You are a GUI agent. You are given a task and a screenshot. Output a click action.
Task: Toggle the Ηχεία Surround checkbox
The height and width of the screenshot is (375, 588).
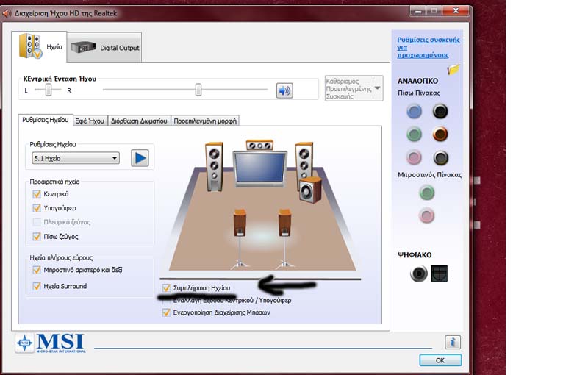(x=37, y=286)
